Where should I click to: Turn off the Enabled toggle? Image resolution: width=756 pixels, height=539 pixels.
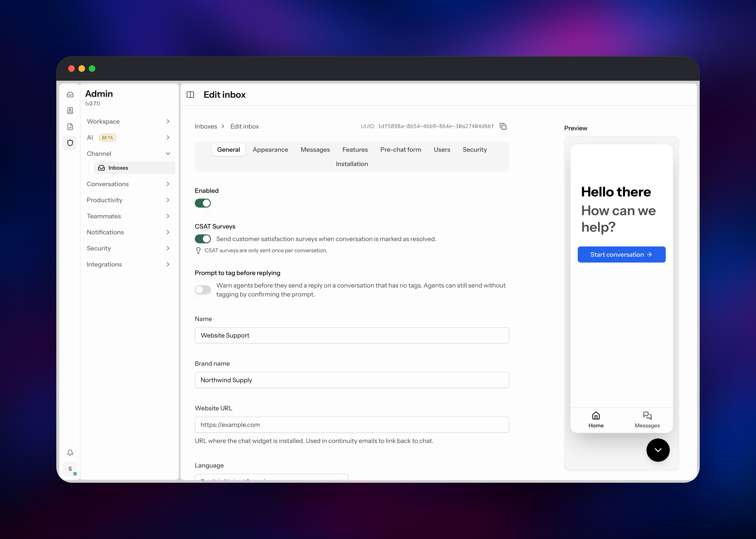(x=203, y=203)
